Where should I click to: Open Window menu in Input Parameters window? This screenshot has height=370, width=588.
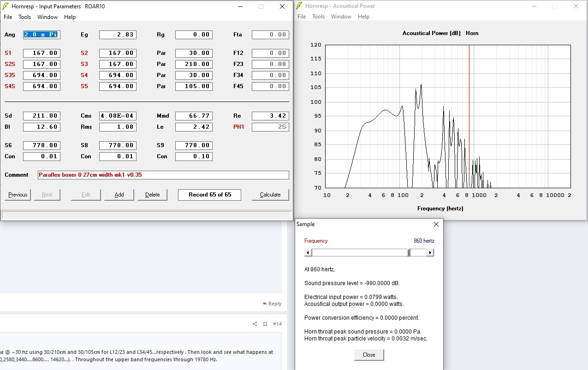coord(48,17)
